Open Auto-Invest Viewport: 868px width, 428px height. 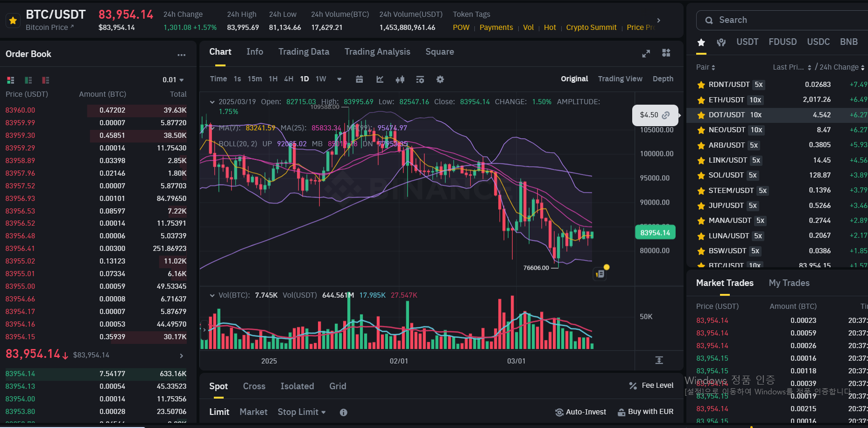point(580,412)
